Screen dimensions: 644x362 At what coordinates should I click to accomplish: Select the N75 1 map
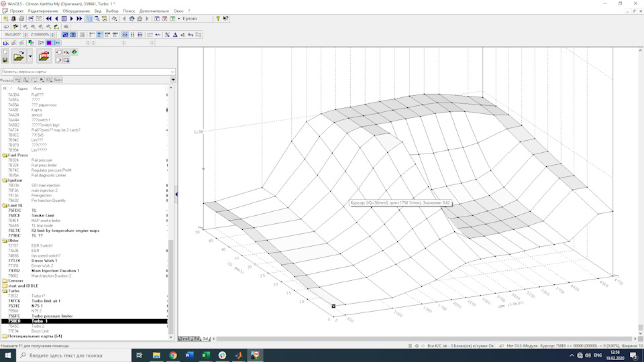pos(36,306)
